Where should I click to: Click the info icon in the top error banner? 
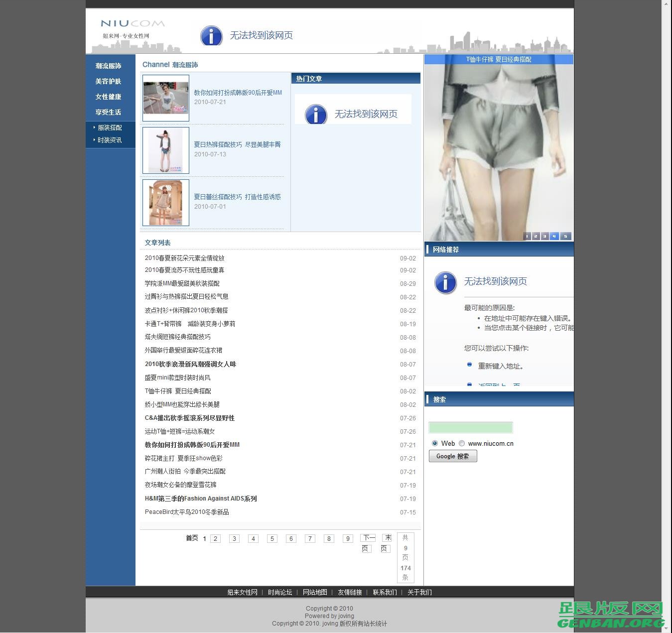(211, 35)
